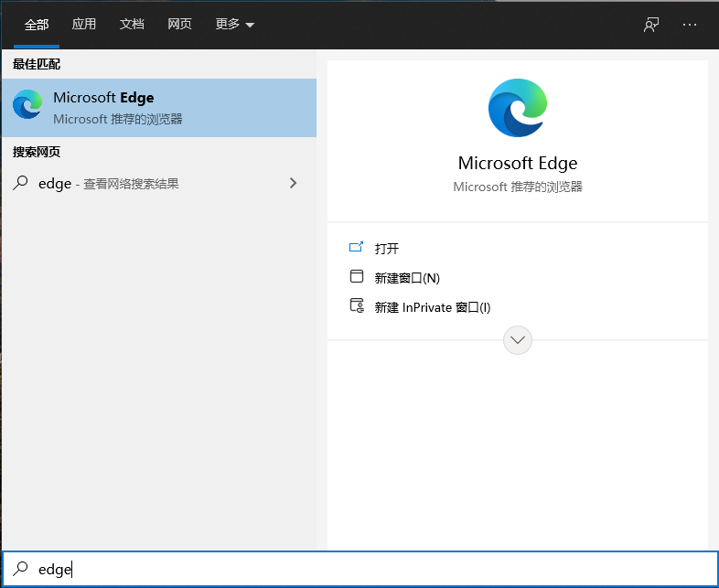
Task: Click the InPrivate window icon
Action: [x=357, y=305]
